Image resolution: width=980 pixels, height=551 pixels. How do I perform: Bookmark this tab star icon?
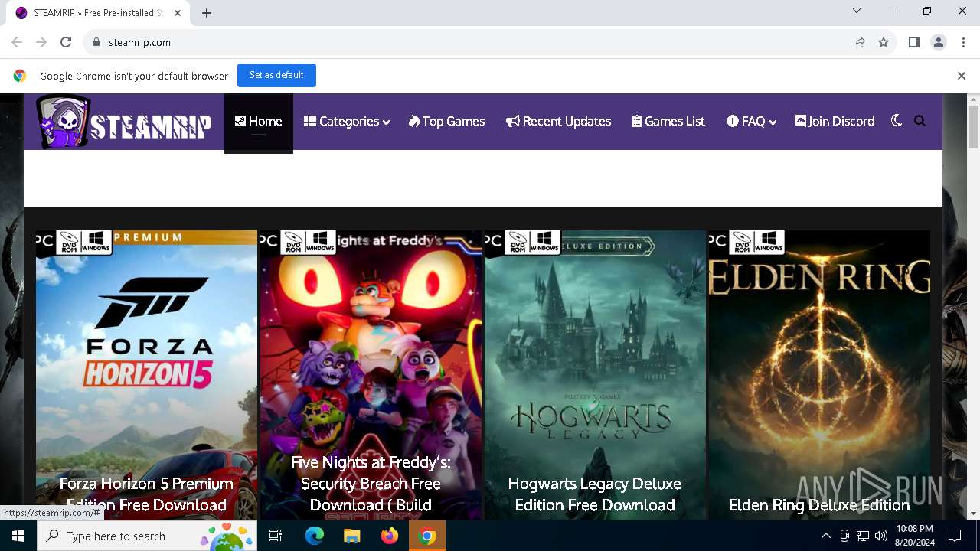point(884,42)
